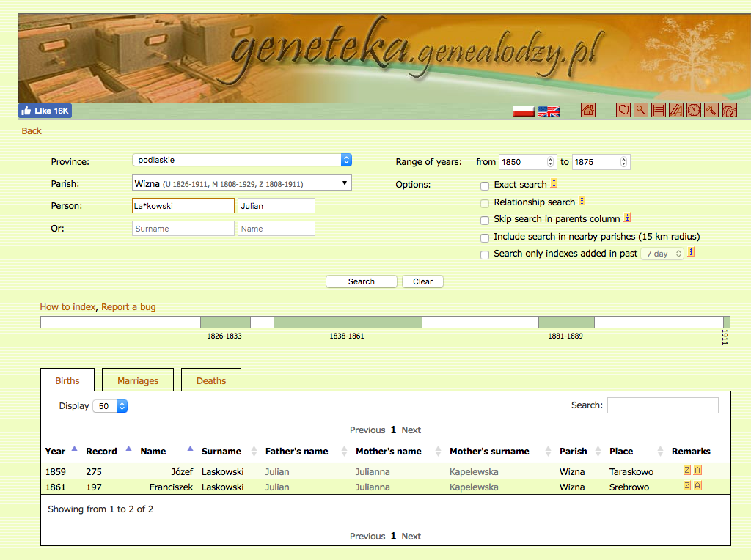This screenshot has height=560, width=751.
Task: Click the clock icon in the toolbar
Action: point(693,111)
